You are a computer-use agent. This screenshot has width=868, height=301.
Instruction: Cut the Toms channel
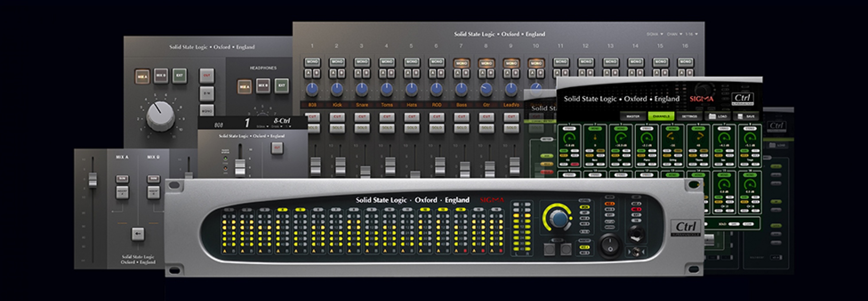pyautogui.click(x=387, y=117)
